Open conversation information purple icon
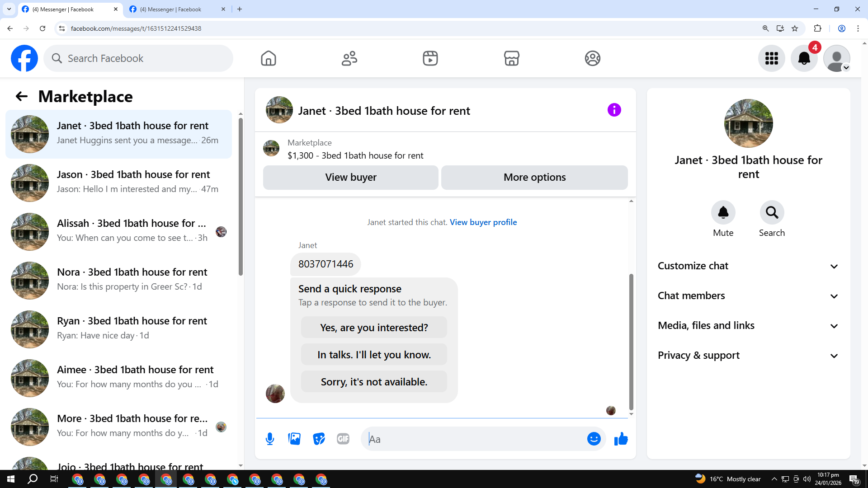The width and height of the screenshot is (868, 488). (614, 110)
